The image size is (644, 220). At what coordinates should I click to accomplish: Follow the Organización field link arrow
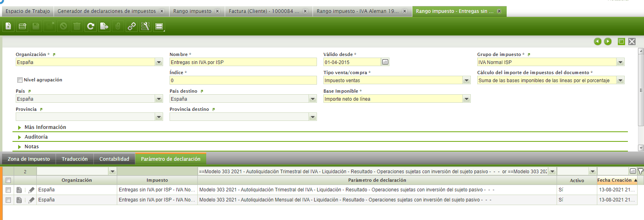[54, 54]
